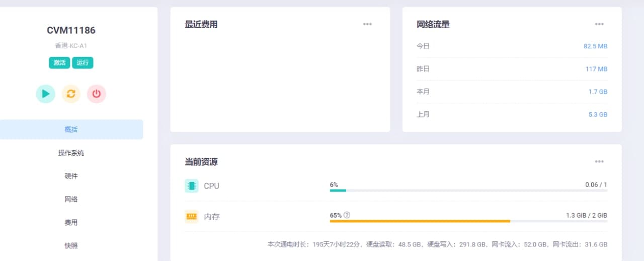644x261 pixels.
Task: Click the orange memory usage progress bar
Action: (x=420, y=221)
